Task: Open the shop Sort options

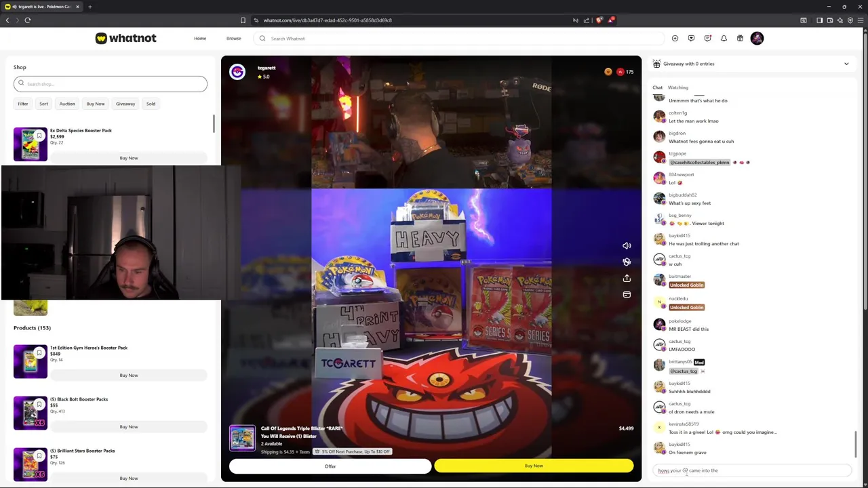Action: click(43, 104)
